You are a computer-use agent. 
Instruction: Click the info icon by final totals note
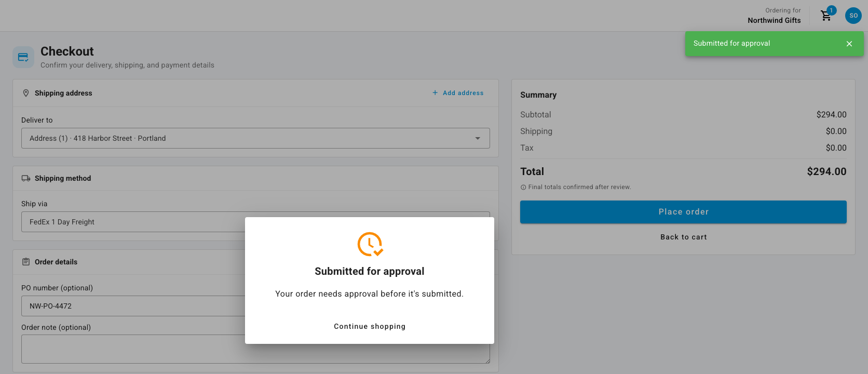[x=523, y=188]
